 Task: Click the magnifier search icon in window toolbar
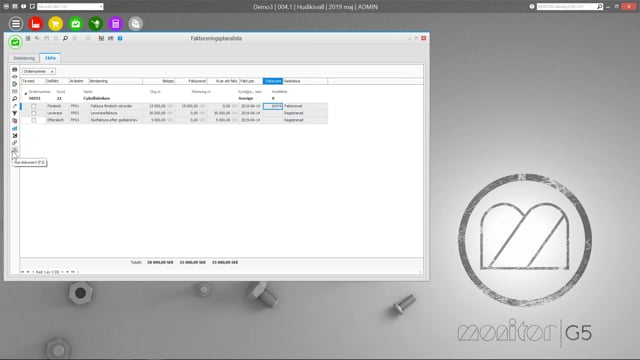pos(65,38)
